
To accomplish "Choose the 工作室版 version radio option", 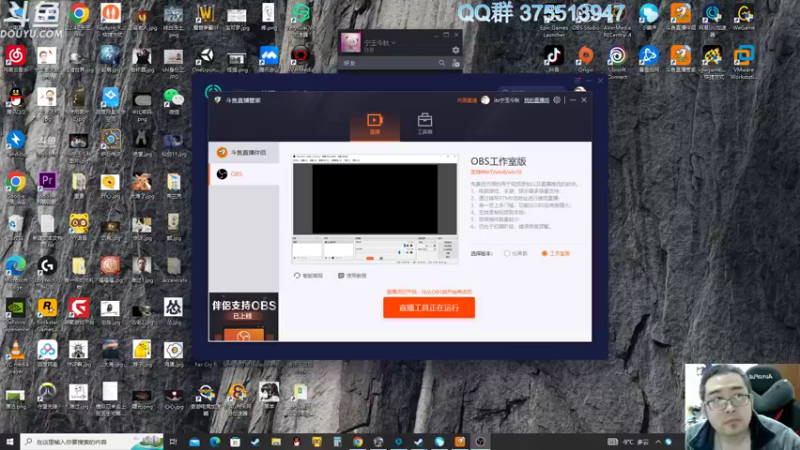I will 556,254.
